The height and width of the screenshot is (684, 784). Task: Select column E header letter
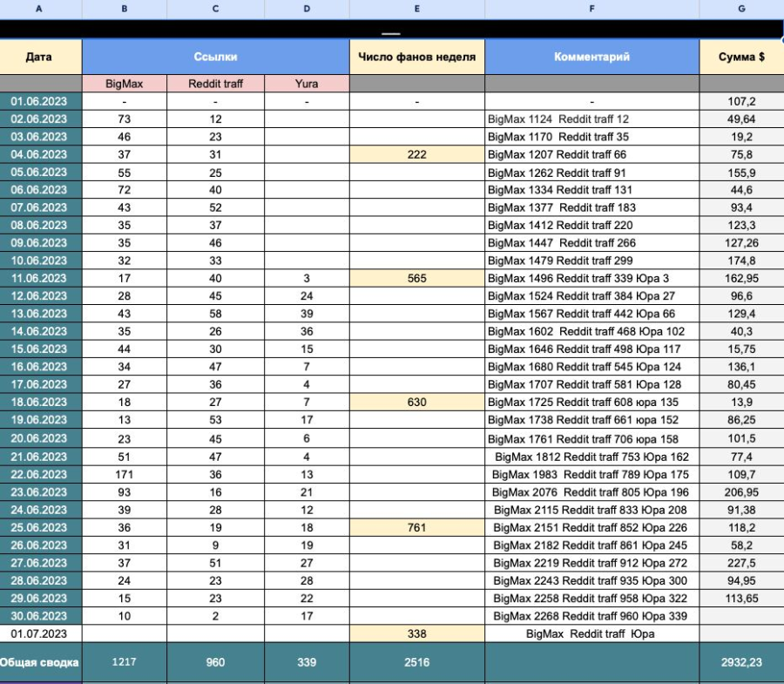pyautogui.click(x=416, y=9)
